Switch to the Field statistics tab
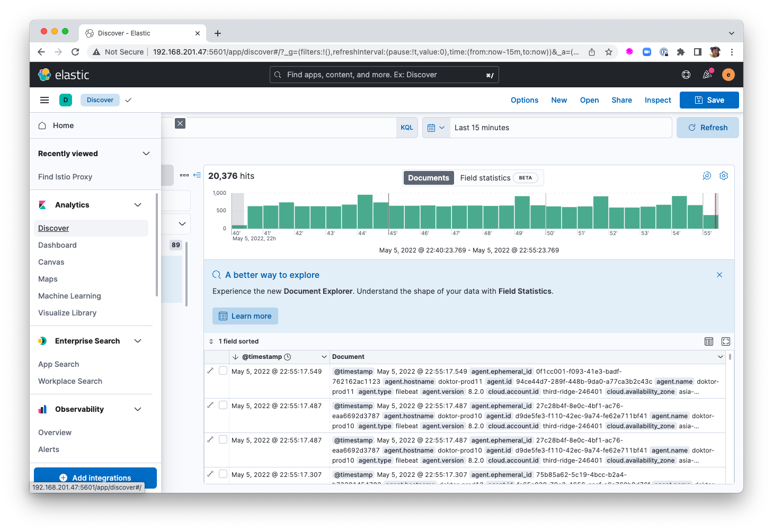 tap(485, 178)
